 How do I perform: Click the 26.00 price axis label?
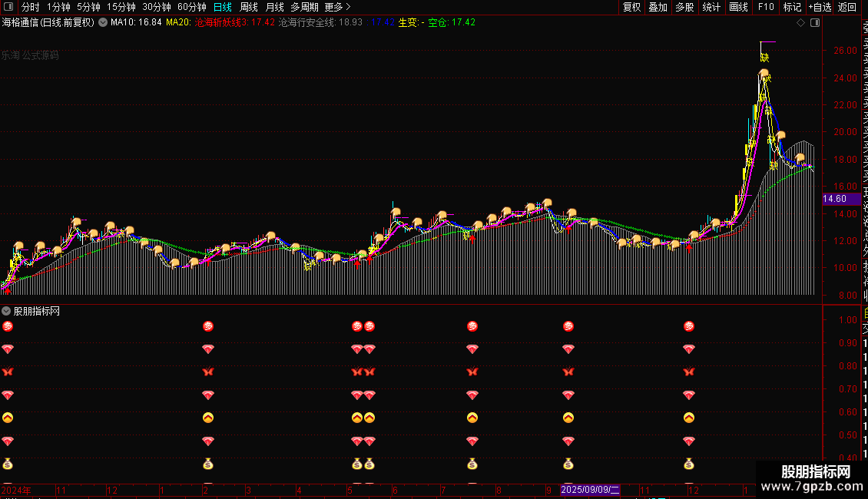[845, 51]
